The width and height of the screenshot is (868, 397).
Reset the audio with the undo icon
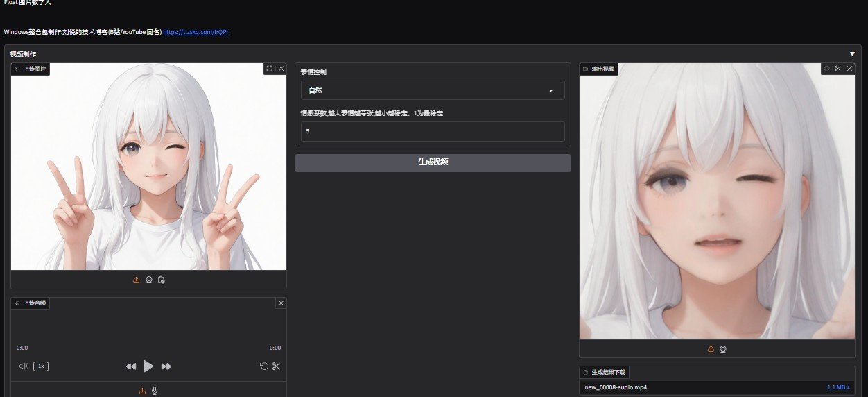(263, 366)
